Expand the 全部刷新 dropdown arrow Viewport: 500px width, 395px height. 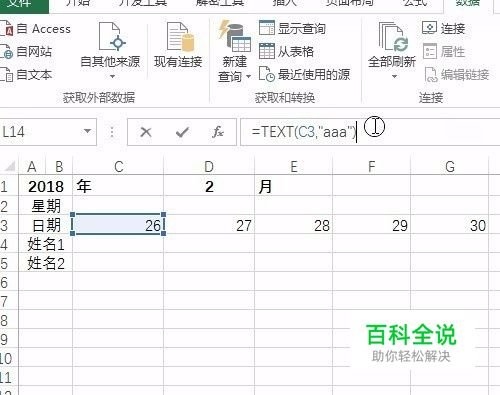pyautogui.click(x=394, y=76)
